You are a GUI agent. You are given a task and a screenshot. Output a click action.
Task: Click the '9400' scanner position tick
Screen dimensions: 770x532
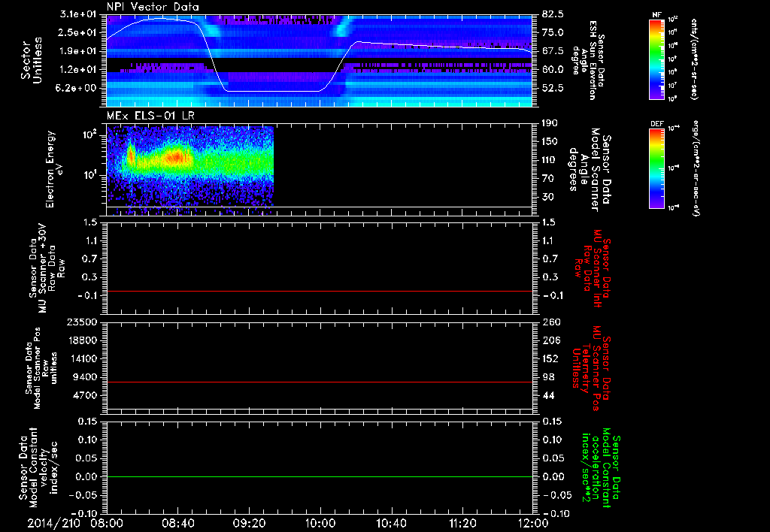tap(84, 377)
